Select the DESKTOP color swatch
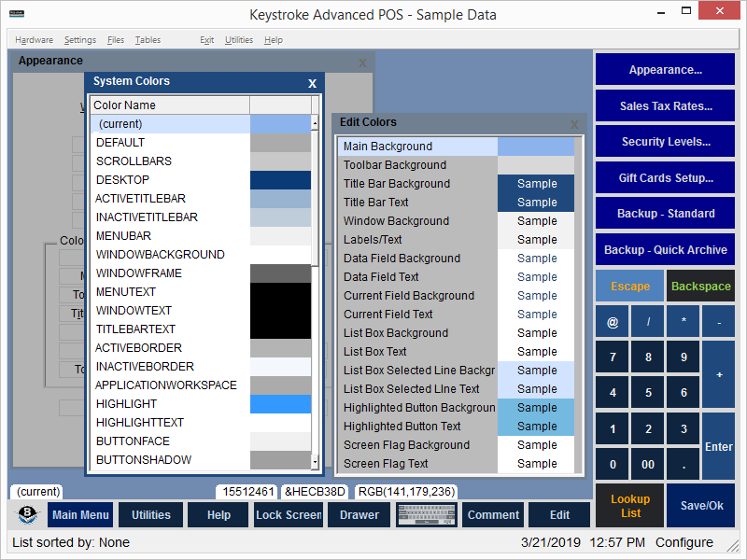 [280, 180]
